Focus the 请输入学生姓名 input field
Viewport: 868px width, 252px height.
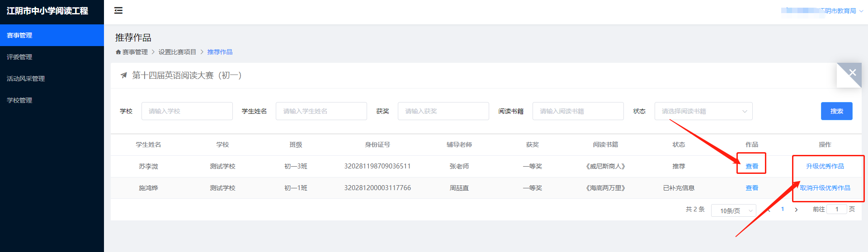[x=321, y=111]
